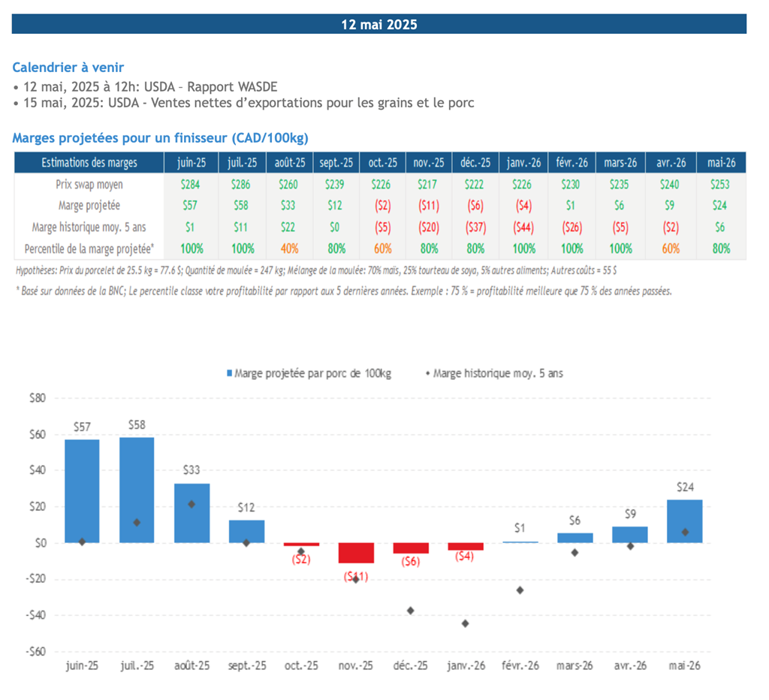Click the diamond marker for févr.-26 in chart
This screenshot has width=769, height=700.
(520, 590)
